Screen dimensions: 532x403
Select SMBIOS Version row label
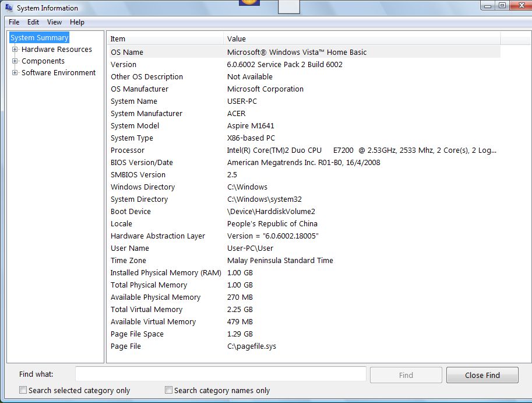pyautogui.click(x=138, y=174)
